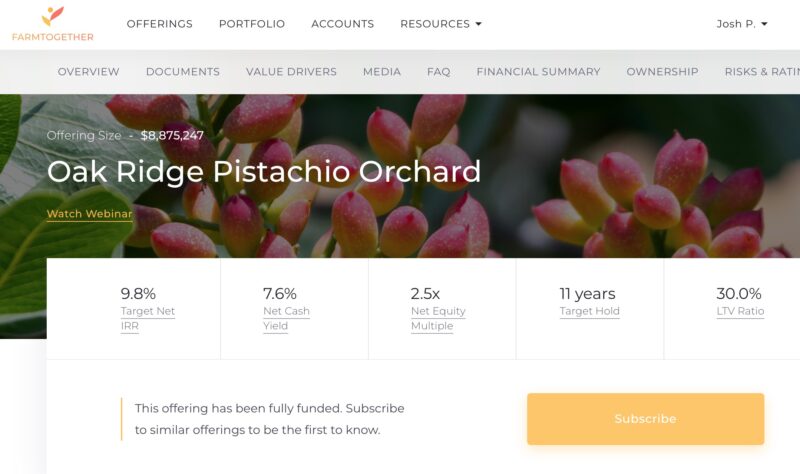800x474 pixels.
Task: Click the Net Cash Yield label
Action: 286,318
